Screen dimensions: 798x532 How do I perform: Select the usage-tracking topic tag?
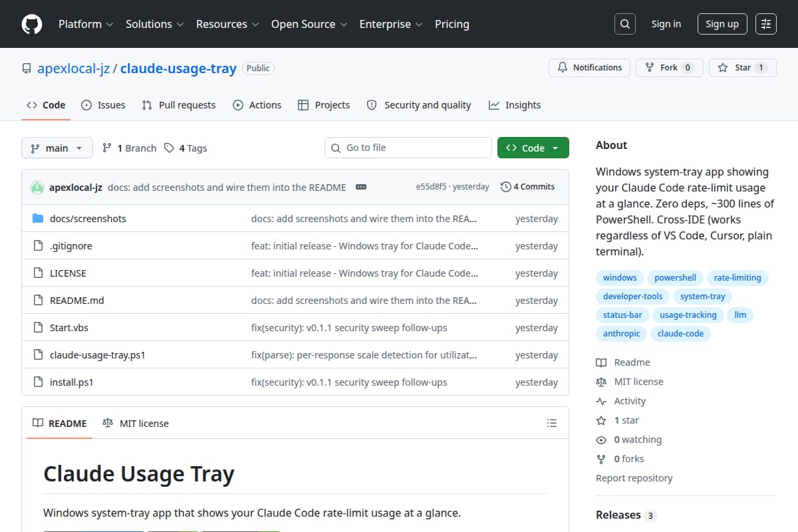tap(688, 315)
